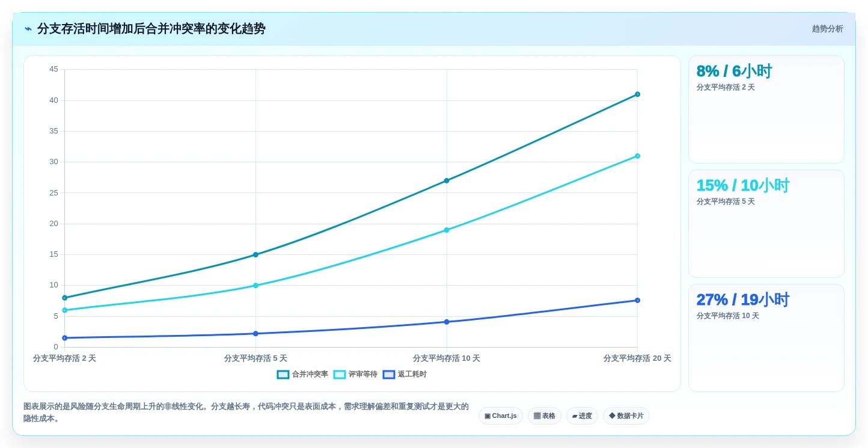The width and height of the screenshot is (868, 448).
Task: Click the description paragraph below the chart
Action: [x=246, y=413]
